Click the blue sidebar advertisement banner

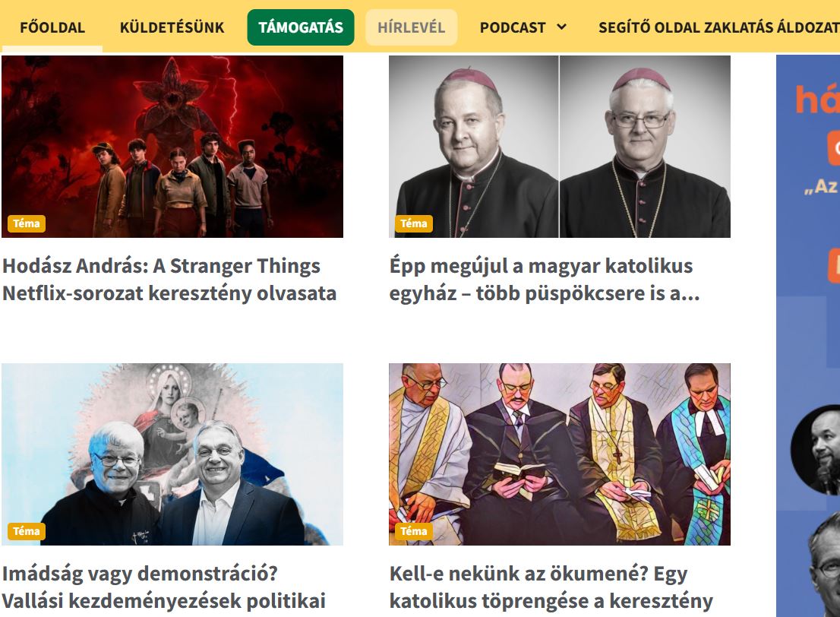point(808,336)
